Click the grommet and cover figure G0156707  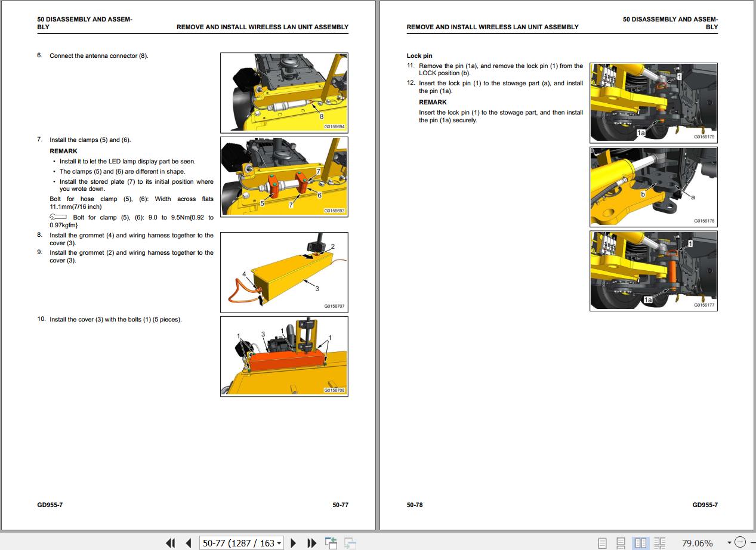pos(284,272)
